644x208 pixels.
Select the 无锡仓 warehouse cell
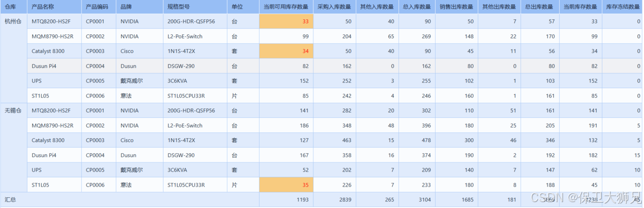pos(13,147)
